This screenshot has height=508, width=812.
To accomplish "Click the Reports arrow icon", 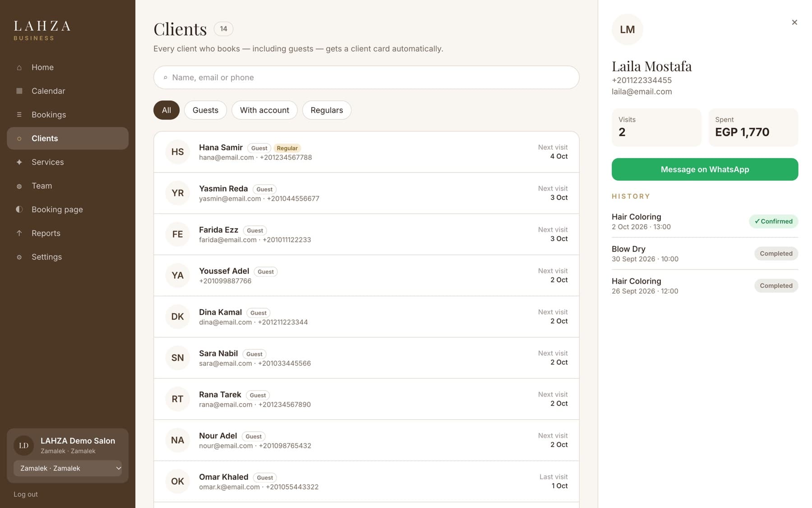I will 19,233.
